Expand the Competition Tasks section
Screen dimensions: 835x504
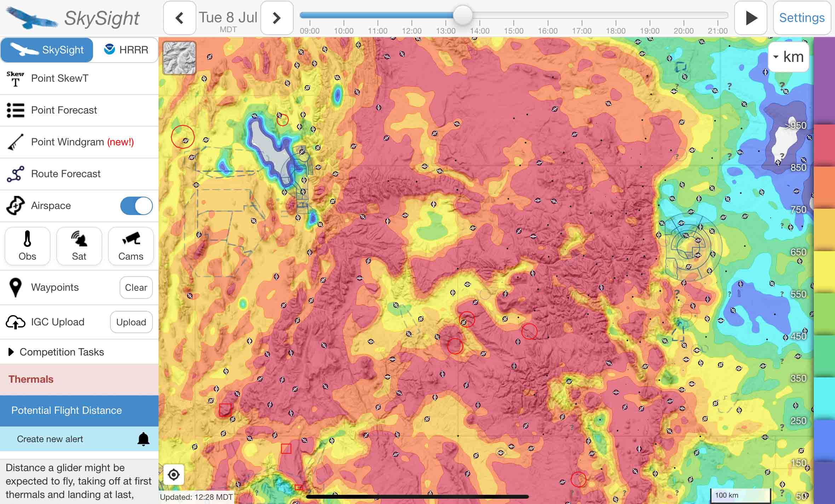click(79, 352)
